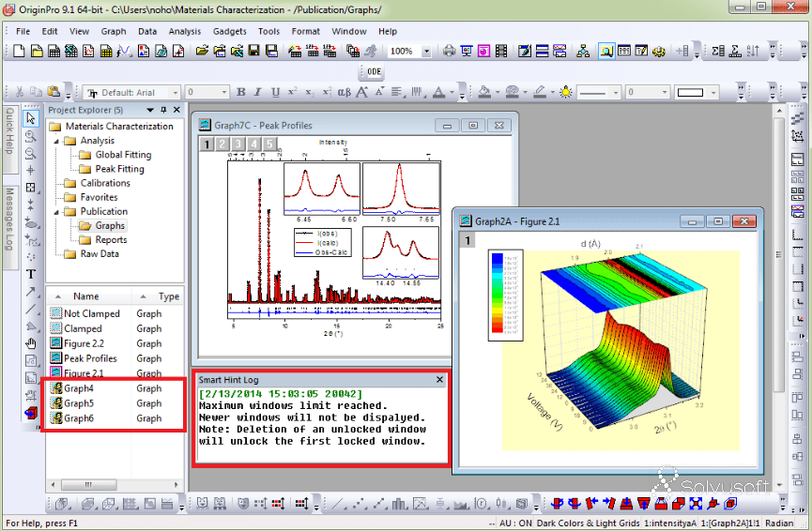The height and width of the screenshot is (531, 812).
Task: Click the Lighting Control bulb icon
Action: [566, 92]
